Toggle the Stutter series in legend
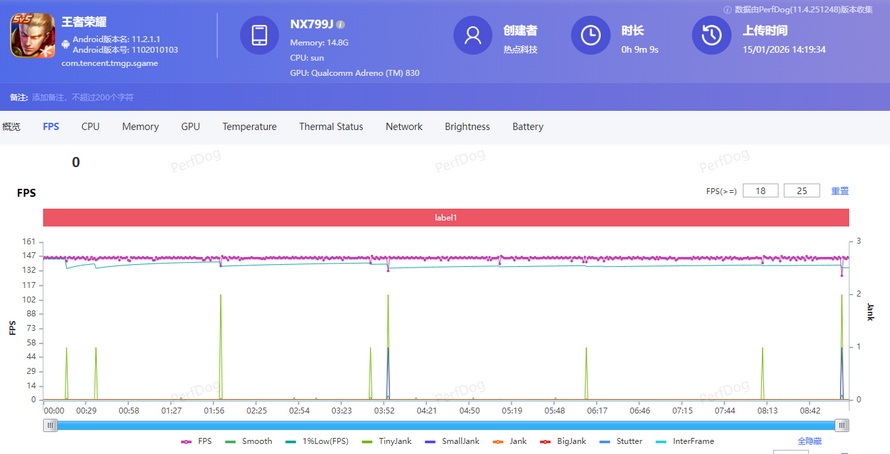This screenshot has height=454, width=890. click(x=621, y=441)
